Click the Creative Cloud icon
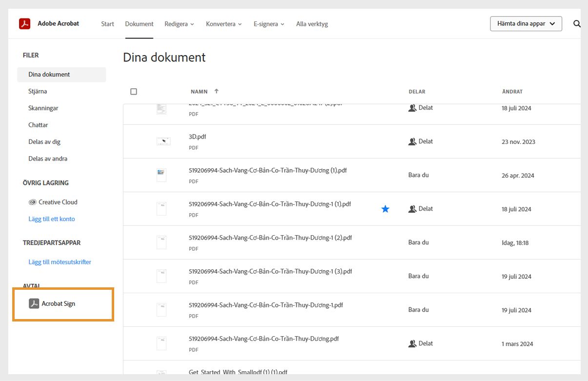Viewport: 588px width, 381px height. point(33,202)
